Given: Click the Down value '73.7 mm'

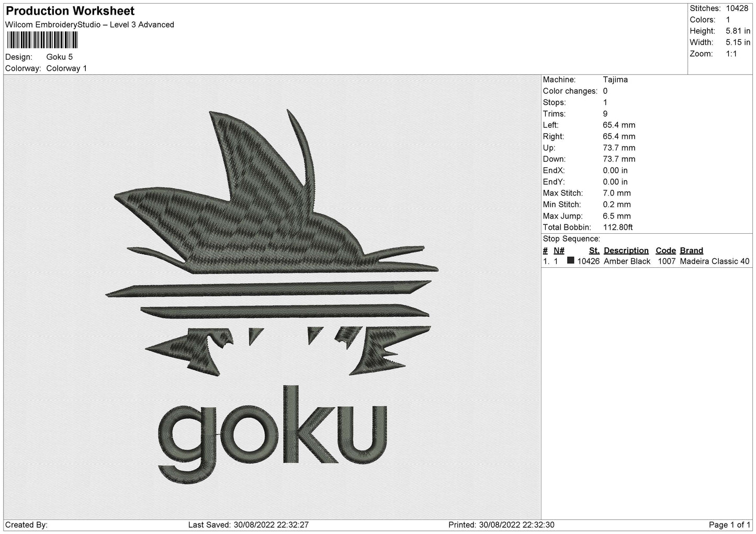Looking at the screenshot, I should tap(619, 159).
